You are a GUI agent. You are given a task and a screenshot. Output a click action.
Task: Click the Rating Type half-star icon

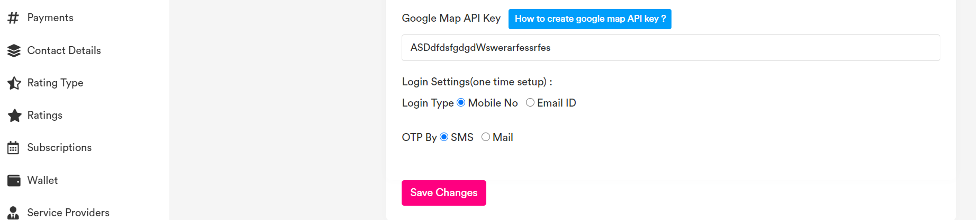click(x=14, y=83)
